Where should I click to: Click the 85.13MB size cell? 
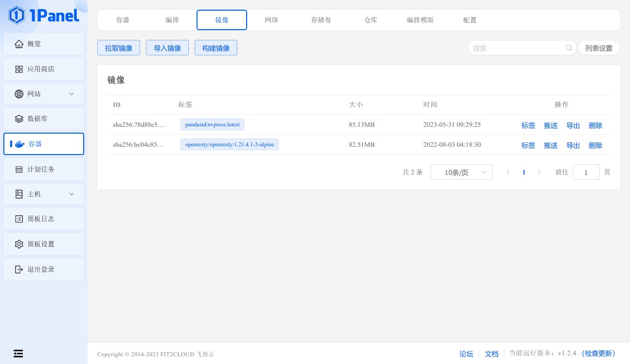tap(362, 124)
